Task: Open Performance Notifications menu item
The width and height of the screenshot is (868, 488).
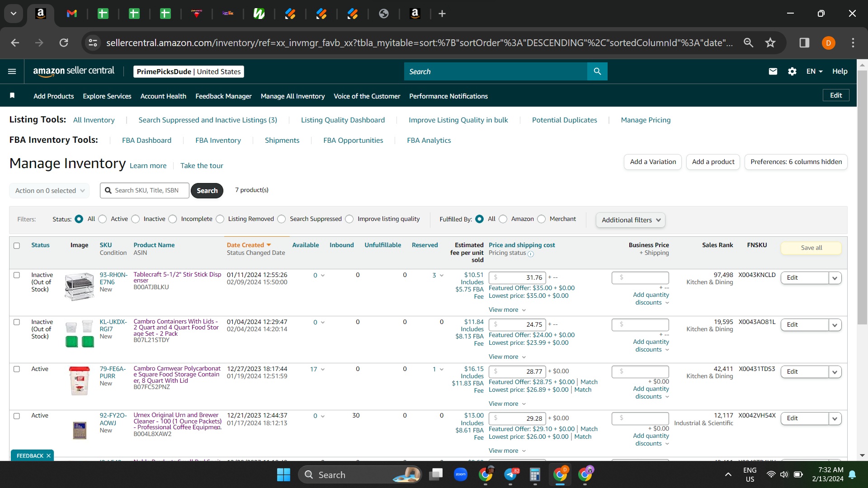Action: point(448,96)
